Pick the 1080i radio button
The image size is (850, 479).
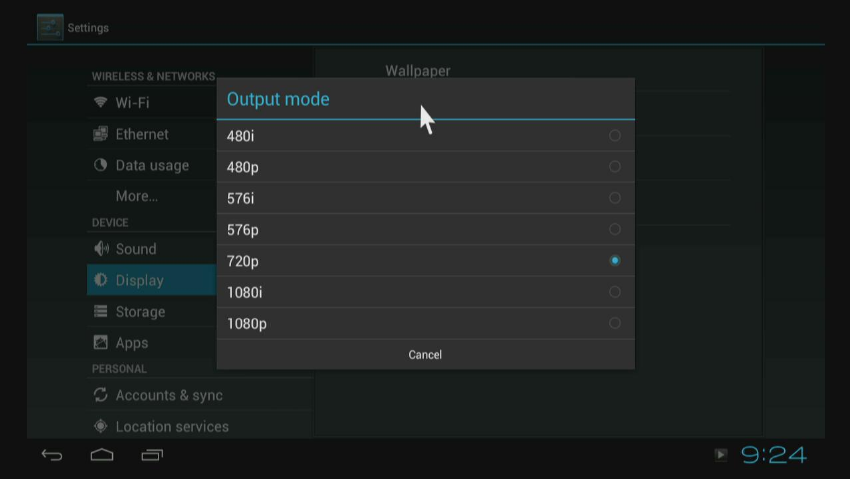(614, 292)
